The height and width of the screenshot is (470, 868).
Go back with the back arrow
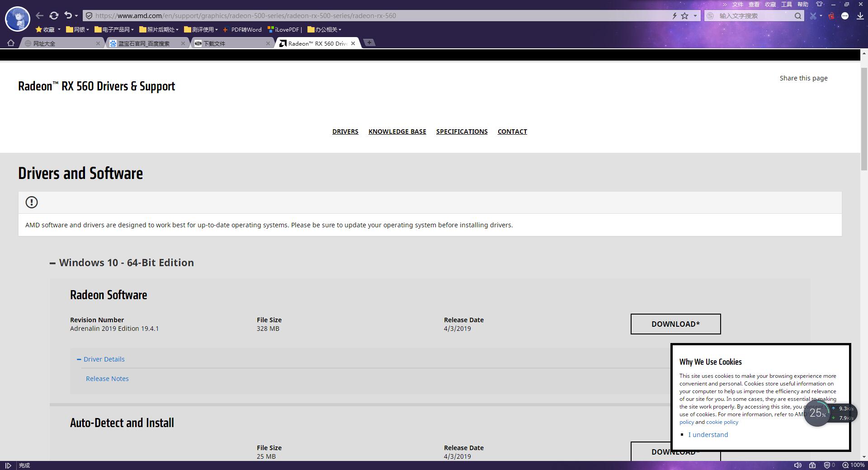point(39,16)
